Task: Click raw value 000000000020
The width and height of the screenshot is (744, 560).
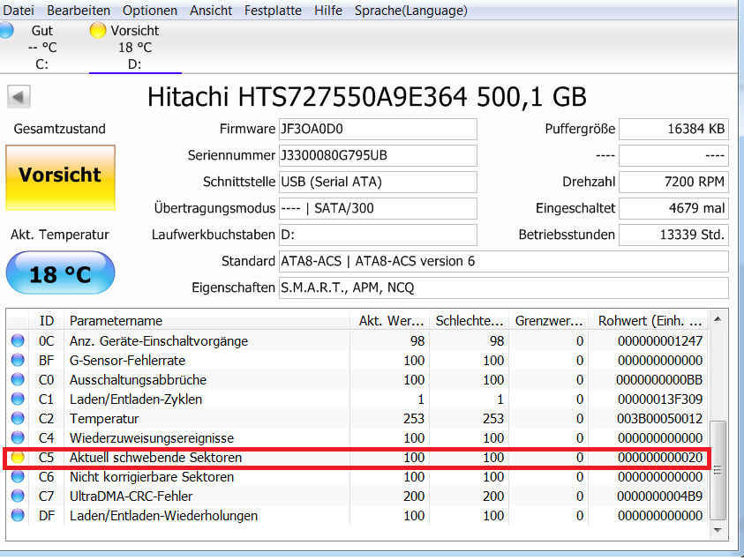Action: 660,458
